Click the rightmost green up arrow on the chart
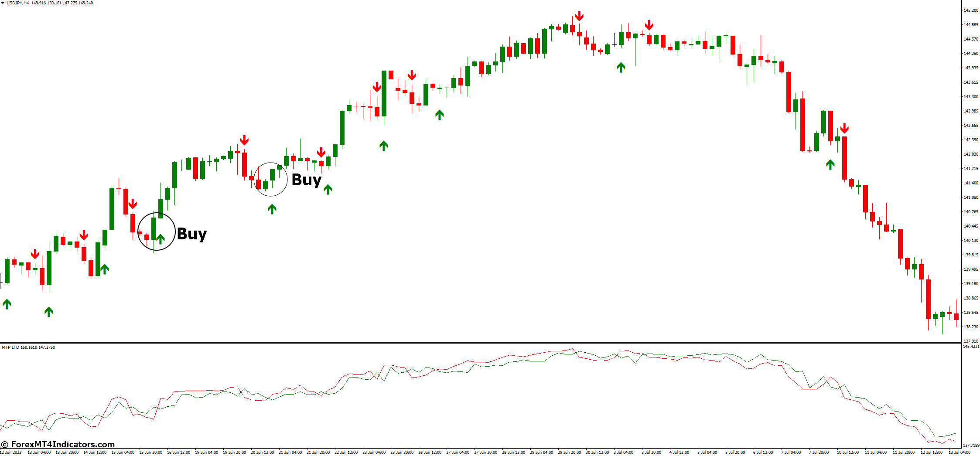This screenshot has width=980, height=456. [830, 164]
